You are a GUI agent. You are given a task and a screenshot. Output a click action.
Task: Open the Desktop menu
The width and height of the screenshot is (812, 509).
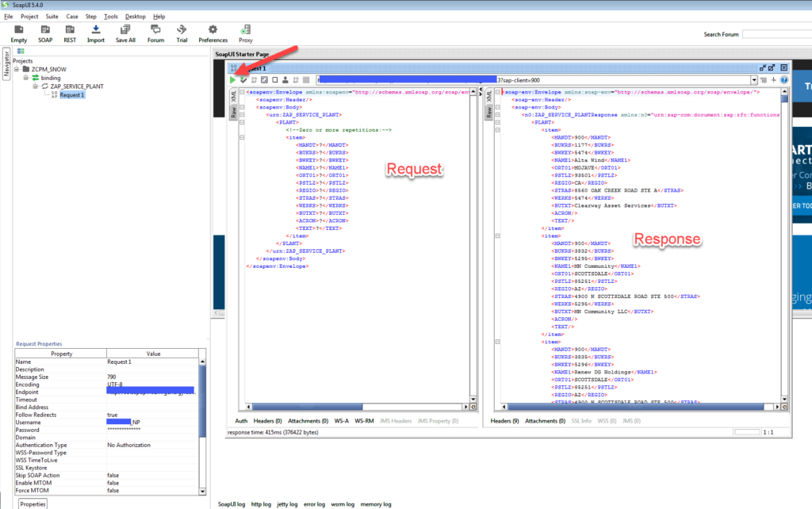(135, 17)
